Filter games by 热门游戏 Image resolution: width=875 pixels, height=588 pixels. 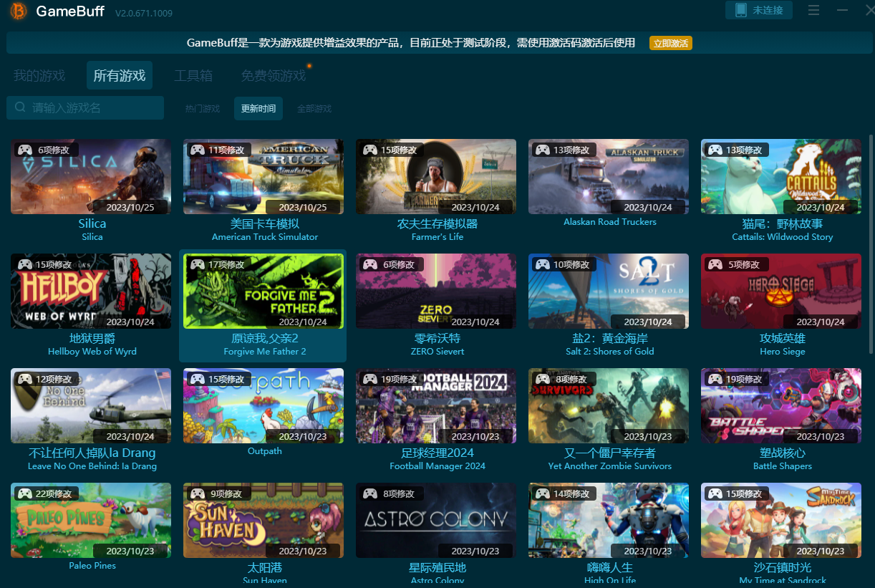click(x=203, y=109)
